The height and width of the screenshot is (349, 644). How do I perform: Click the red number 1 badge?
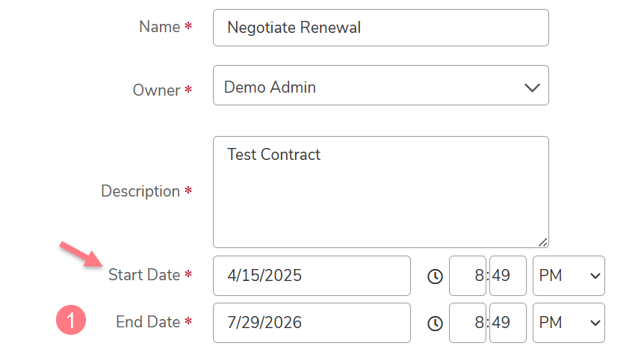point(71,320)
